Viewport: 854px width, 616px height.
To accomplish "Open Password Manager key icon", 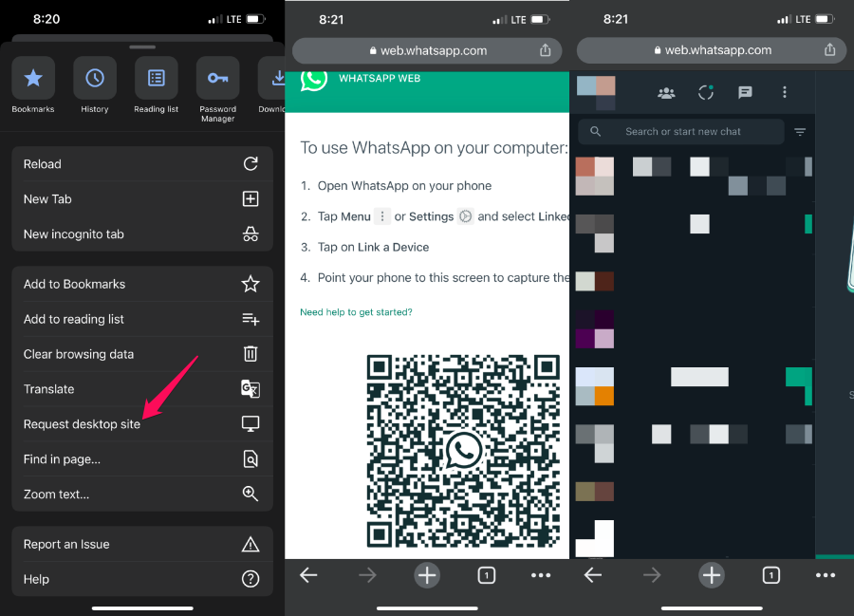I will (218, 78).
